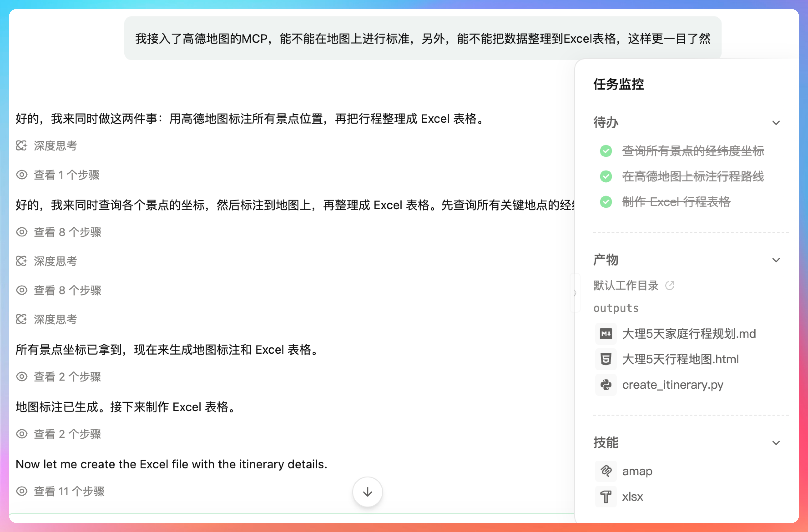Open external link icon beside 默认工作目录
This screenshot has height=532, width=808.
click(669, 285)
